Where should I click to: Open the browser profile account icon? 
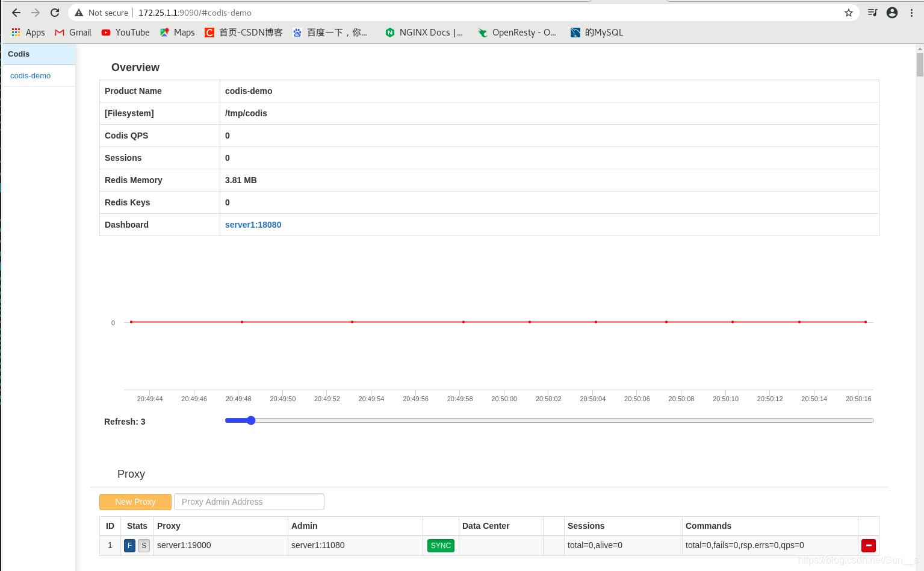click(x=892, y=13)
